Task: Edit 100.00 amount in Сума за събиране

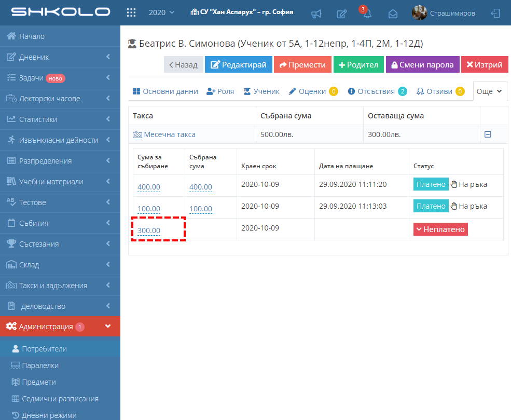Action: click(x=148, y=209)
